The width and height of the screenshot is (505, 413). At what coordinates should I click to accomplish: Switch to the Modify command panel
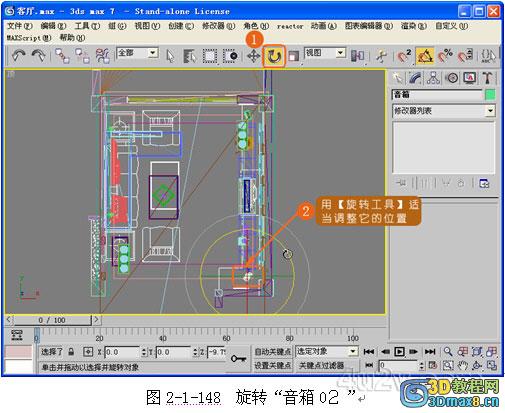coord(415,78)
